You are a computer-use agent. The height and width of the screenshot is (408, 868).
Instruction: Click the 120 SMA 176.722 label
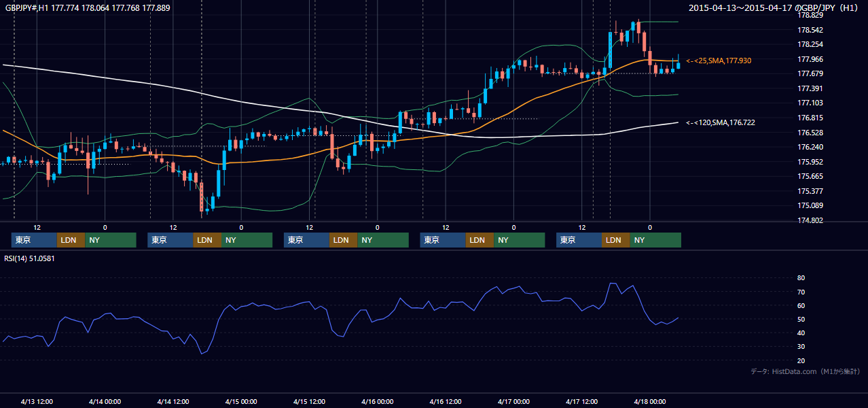coord(721,122)
